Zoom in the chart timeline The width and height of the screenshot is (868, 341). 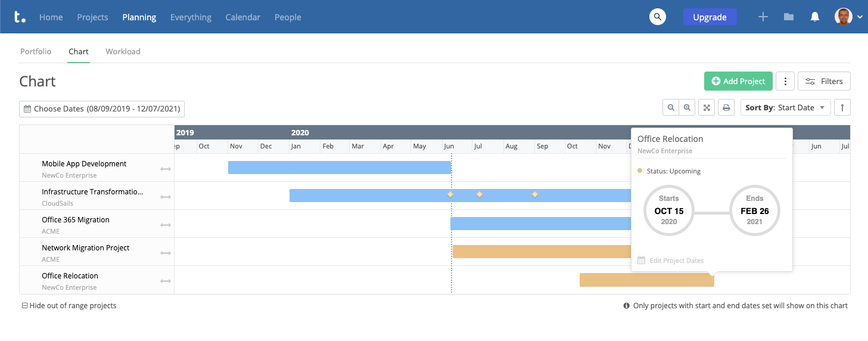pos(687,108)
